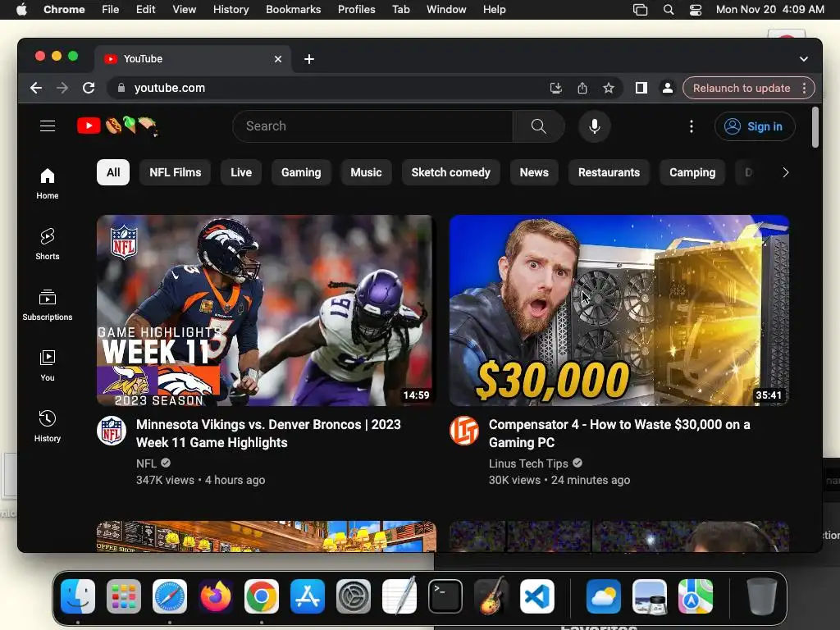This screenshot has width=840, height=630.
Task: Open macOS Control Center icon
Action: (x=696, y=10)
